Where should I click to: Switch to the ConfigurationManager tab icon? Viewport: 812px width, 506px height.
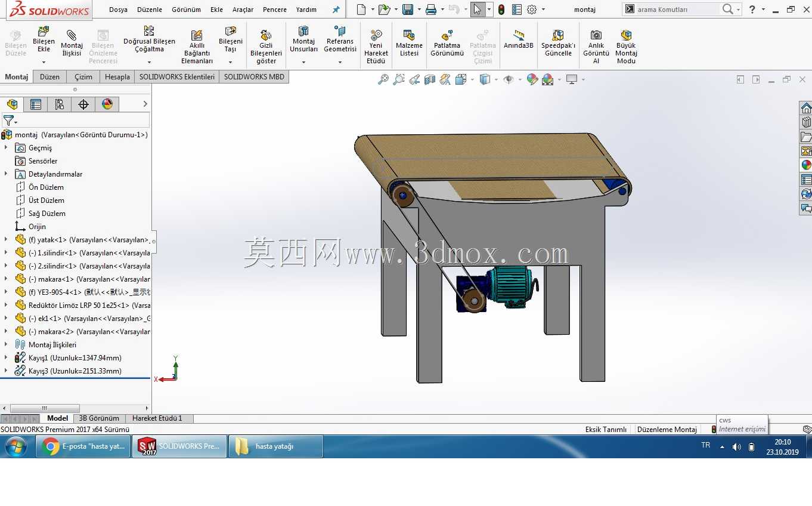click(x=60, y=104)
